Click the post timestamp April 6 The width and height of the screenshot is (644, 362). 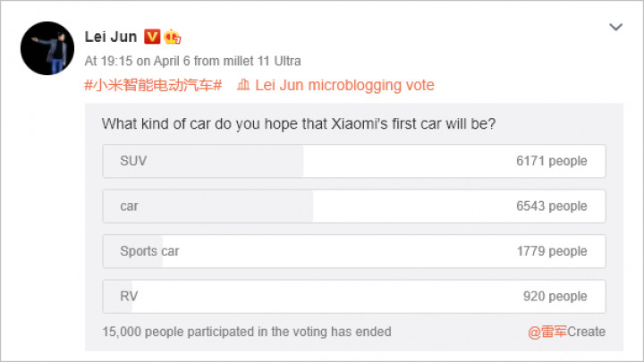click(x=171, y=61)
